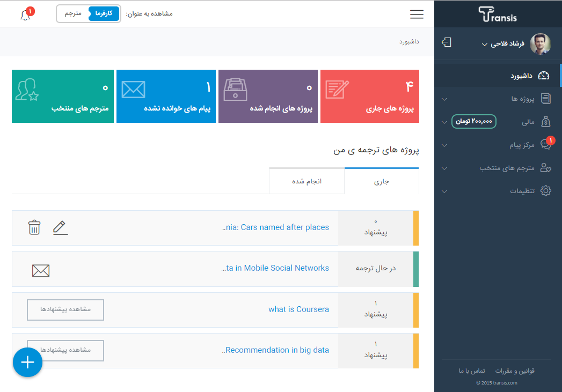Image resolution: width=562 pixels, height=392 pixels.
Task: Click مشاهده پیشنهادها for Recommendation in big data
Action: 65,351
